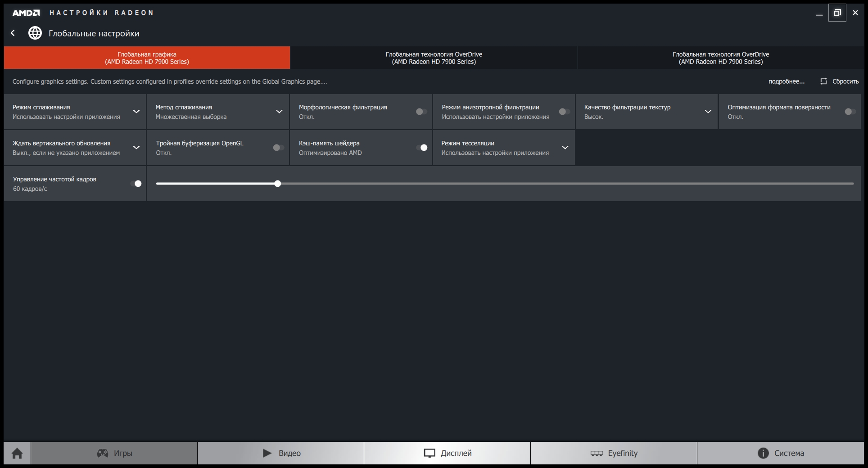Screen dimensions: 868x468
Task: Enable Оптимизация формата поверхности switch
Action: [850, 112]
